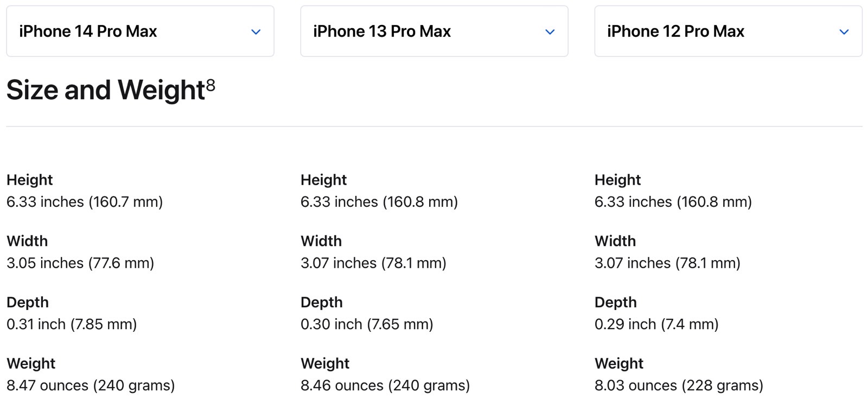
Task: Click the Height label in the iPhone 14 Pro Max column
Action: (30, 180)
